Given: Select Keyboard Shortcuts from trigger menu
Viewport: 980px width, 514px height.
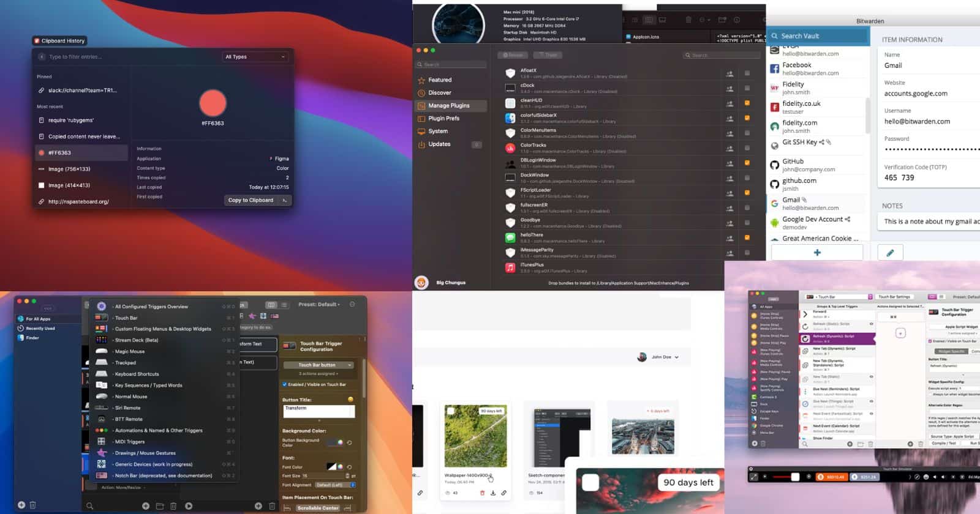Looking at the screenshot, I should click(137, 374).
